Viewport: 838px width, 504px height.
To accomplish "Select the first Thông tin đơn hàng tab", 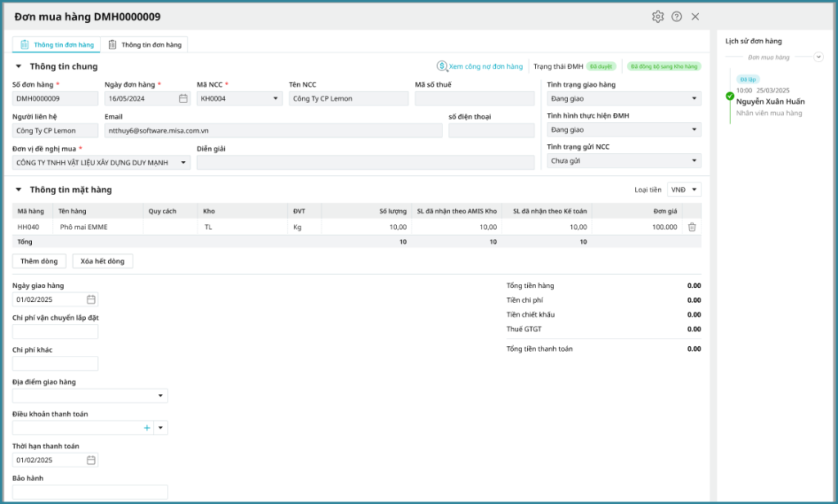I will click(x=56, y=45).
